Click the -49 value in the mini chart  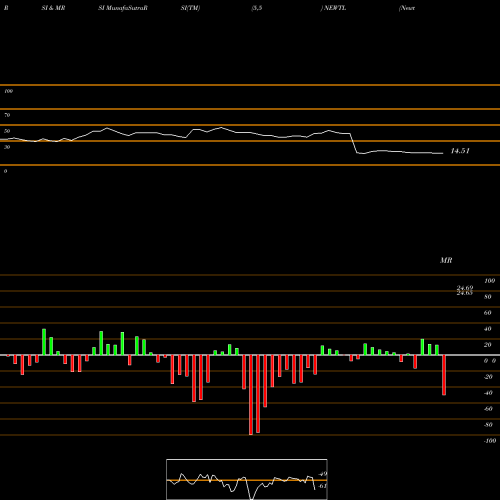coord(322,474)
